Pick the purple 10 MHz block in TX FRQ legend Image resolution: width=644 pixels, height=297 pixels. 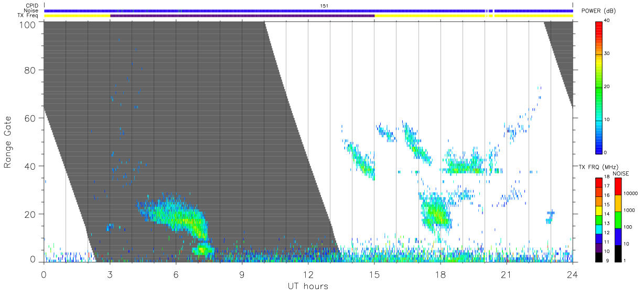599,247
